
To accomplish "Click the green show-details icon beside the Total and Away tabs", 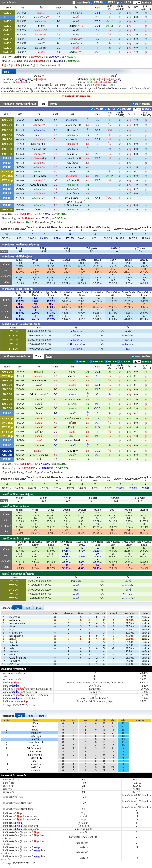I will coord(133,356).
